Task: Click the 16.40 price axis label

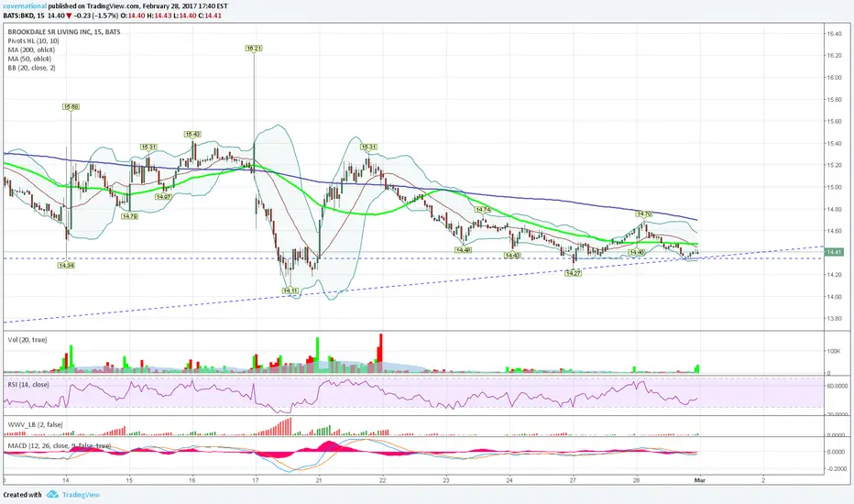Action: pyautogui.click(x=835, y=34)
